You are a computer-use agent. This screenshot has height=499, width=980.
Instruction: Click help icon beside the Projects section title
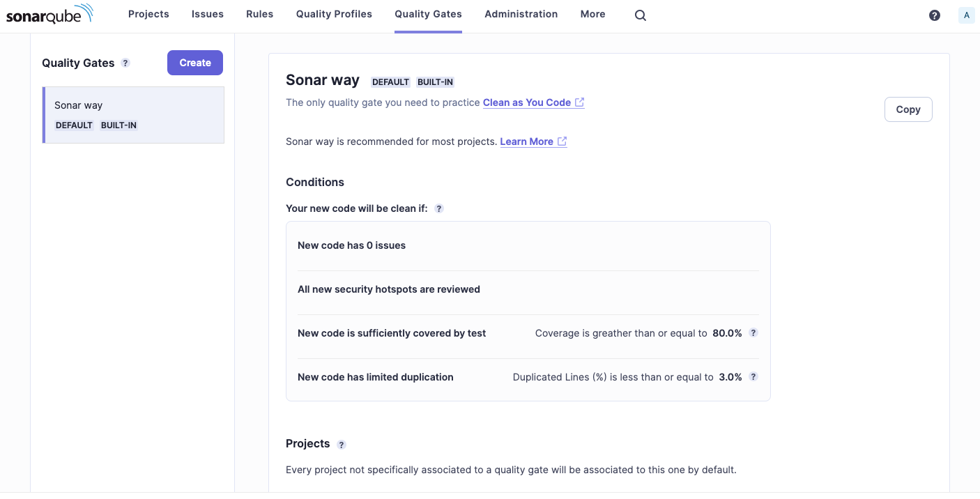pos(341,444)
